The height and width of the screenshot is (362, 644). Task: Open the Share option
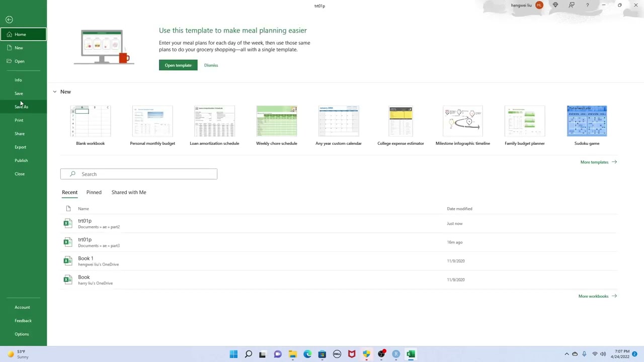[19, 134]
